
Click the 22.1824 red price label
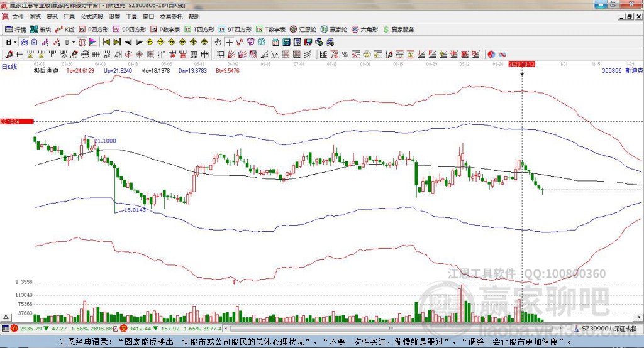click(17, 121)
